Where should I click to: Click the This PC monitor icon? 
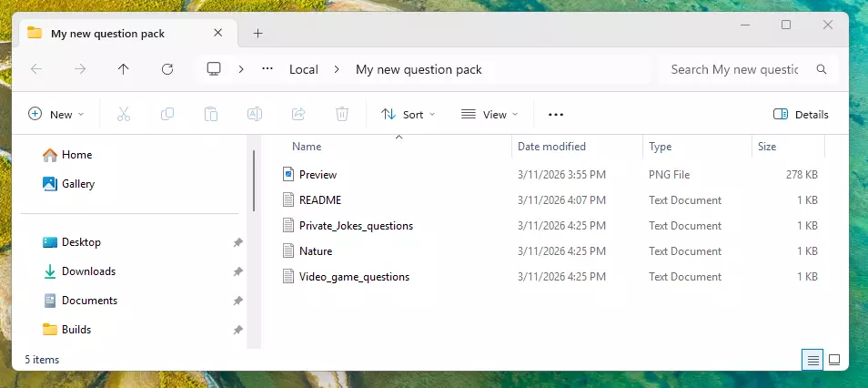214,68
